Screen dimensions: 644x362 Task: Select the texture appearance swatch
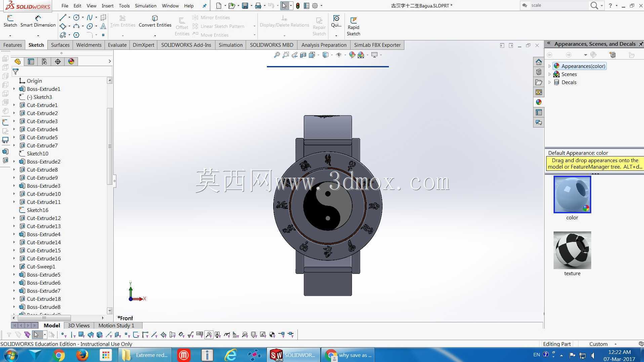[x=572, y=250]
